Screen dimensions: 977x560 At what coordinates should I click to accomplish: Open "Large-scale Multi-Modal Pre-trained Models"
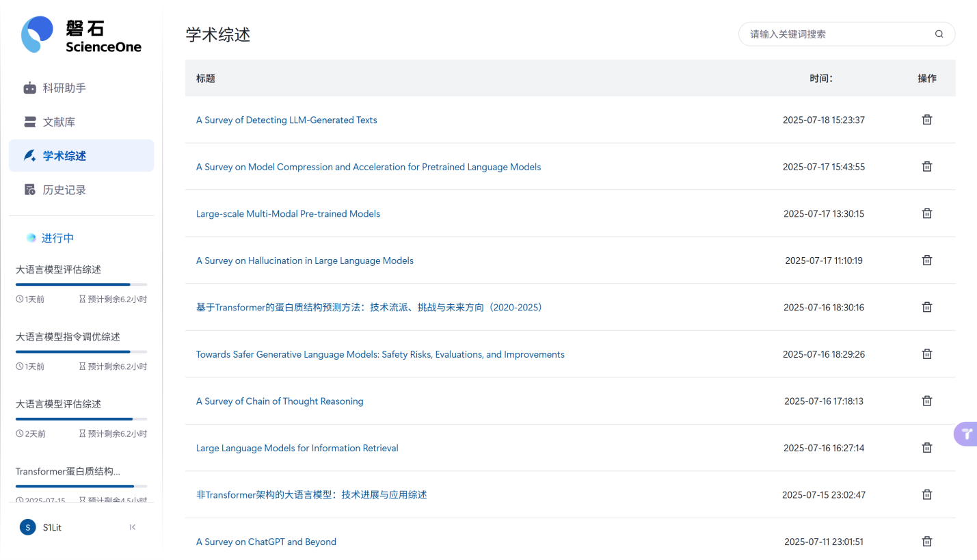tap(288, 213)
